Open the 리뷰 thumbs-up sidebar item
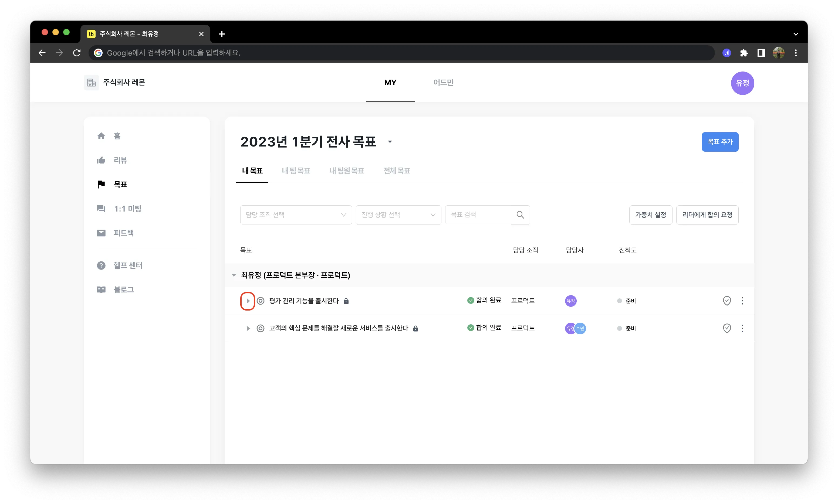Viewport: 838px width, 504px height. pos(112,160)
